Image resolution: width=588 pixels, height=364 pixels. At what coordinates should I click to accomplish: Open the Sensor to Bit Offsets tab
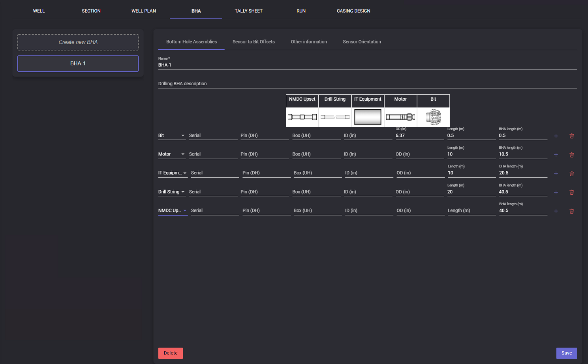tap(254, 42)
